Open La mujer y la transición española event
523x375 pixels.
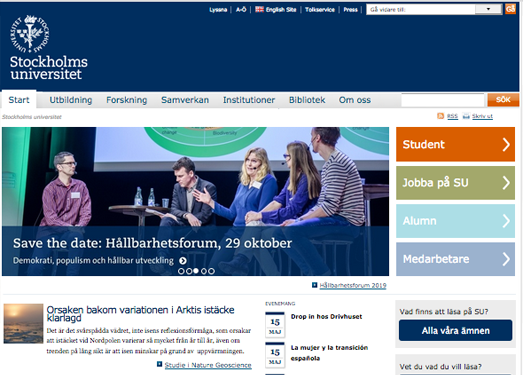click(329, 353)
